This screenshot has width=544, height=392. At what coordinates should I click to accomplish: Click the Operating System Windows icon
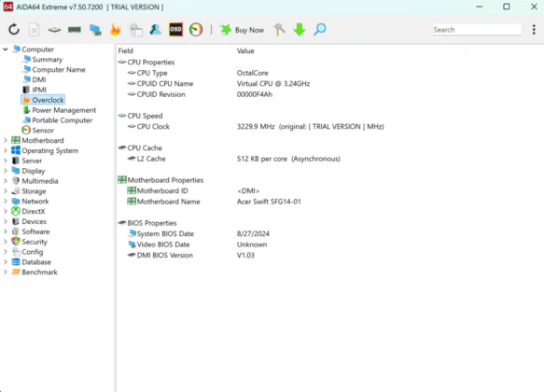point(16,150)
